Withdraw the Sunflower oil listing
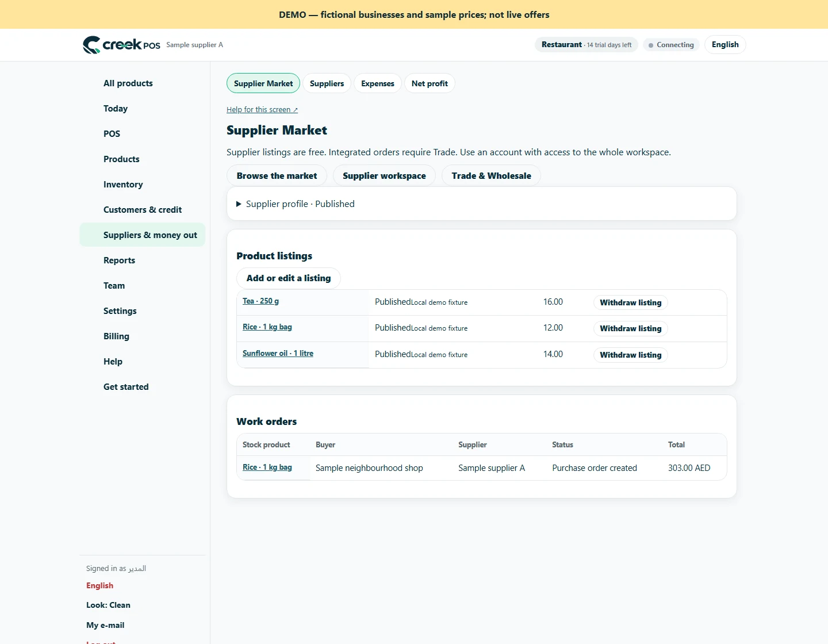Image resolution: width=828 pixels, height=644 pixels. pyautogui.click(x=630, y=355)
